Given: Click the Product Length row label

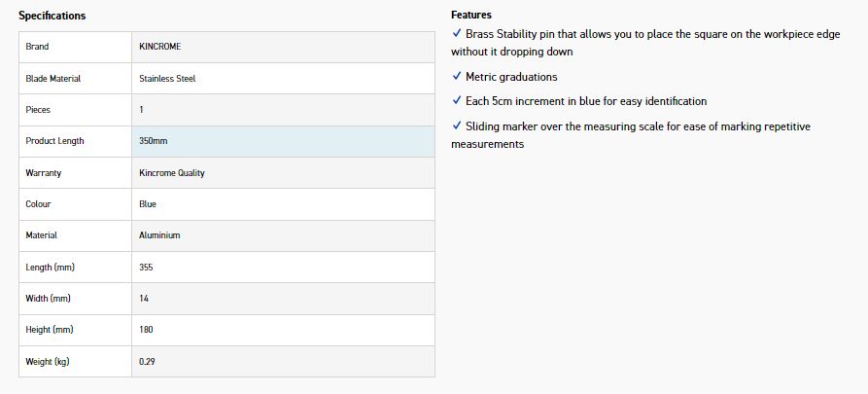Looking at the screenshot, I should [54, 141].
